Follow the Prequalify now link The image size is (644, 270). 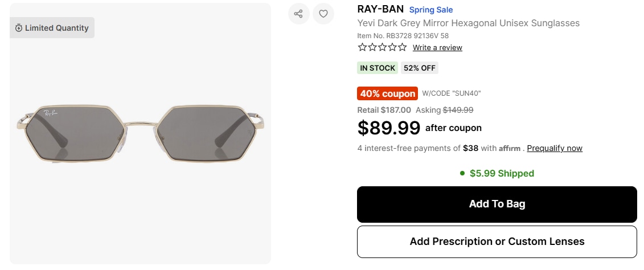(555, 148)
